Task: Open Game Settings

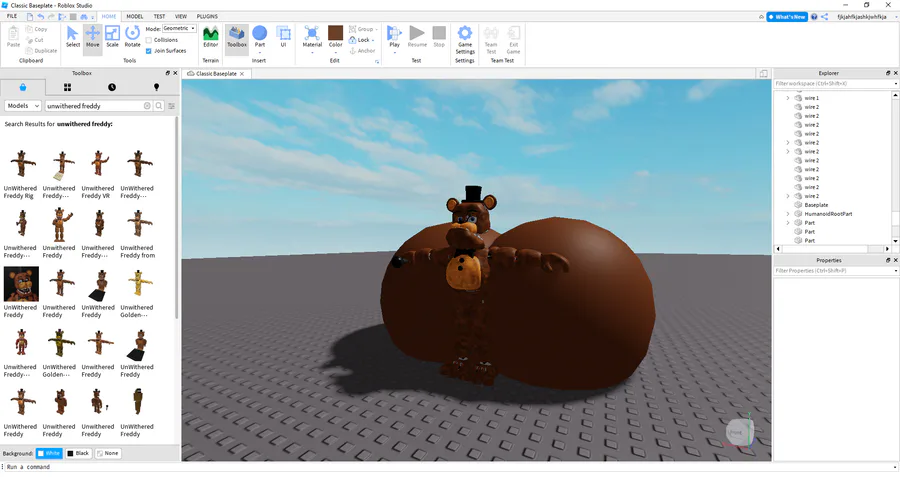Action: pos(465,39)
